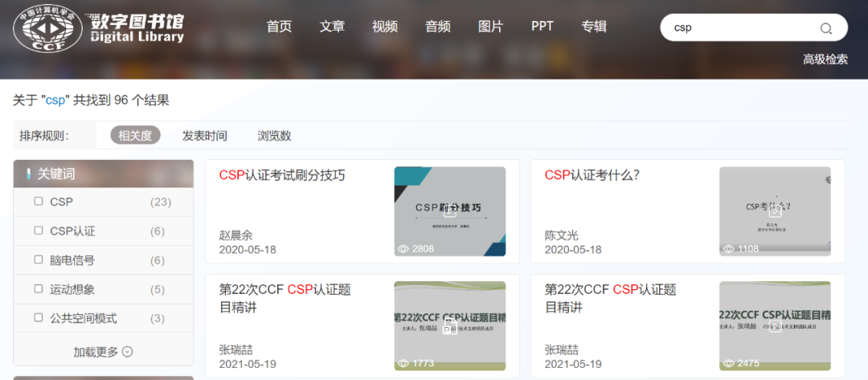Check the CSP keyword checkbox
Screen dimensions: 868x380
coord(39,202)
